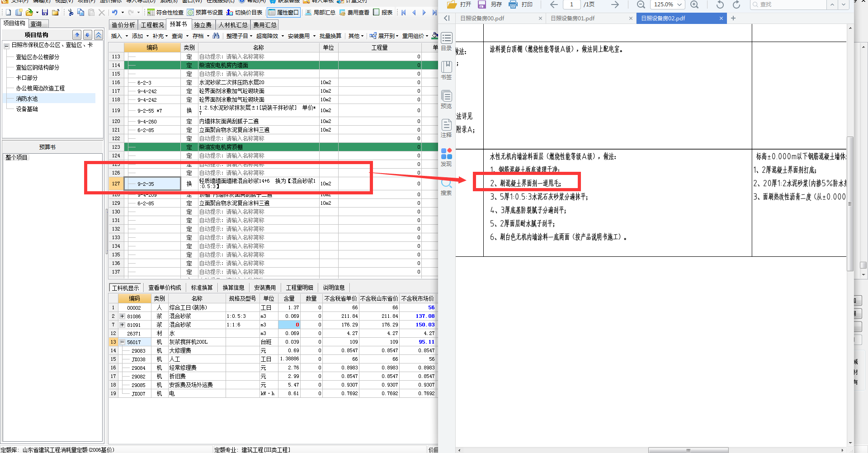Screen dimensions: 868x453
Task: Click the binoculars find icon
Action: tap(216, 36)
